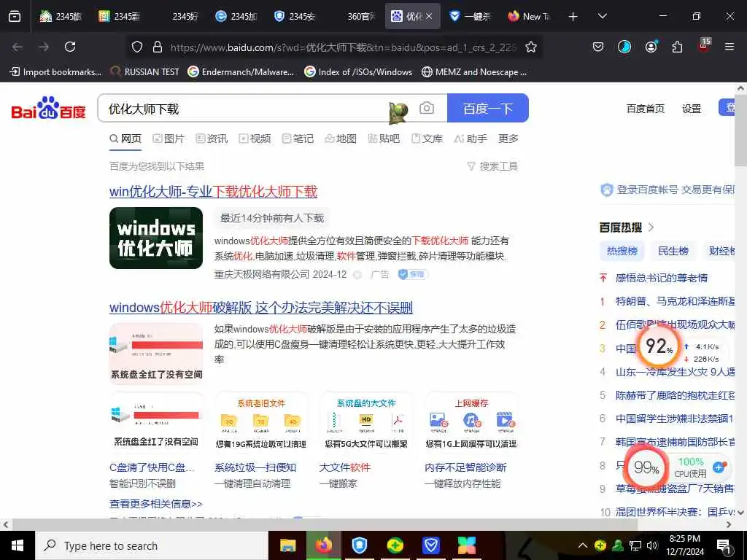Open MEMZ and Noescape bookmark
Viewport: 747px width, 560px height.
(x=474, y=72)
